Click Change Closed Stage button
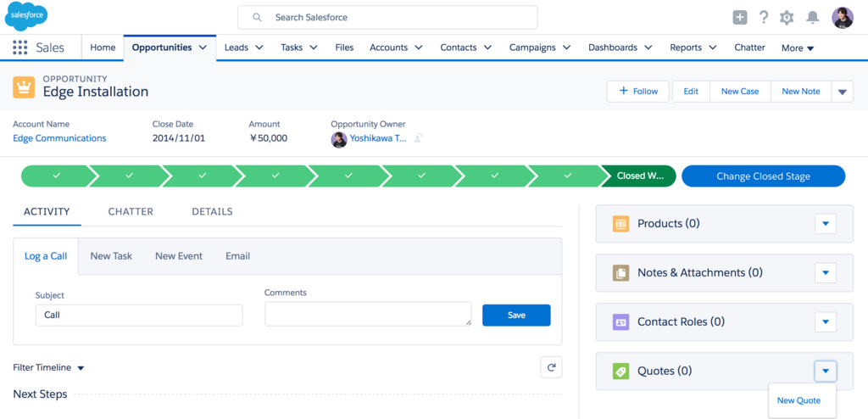Viewport: 868px width, 419px height. (764, 176)
